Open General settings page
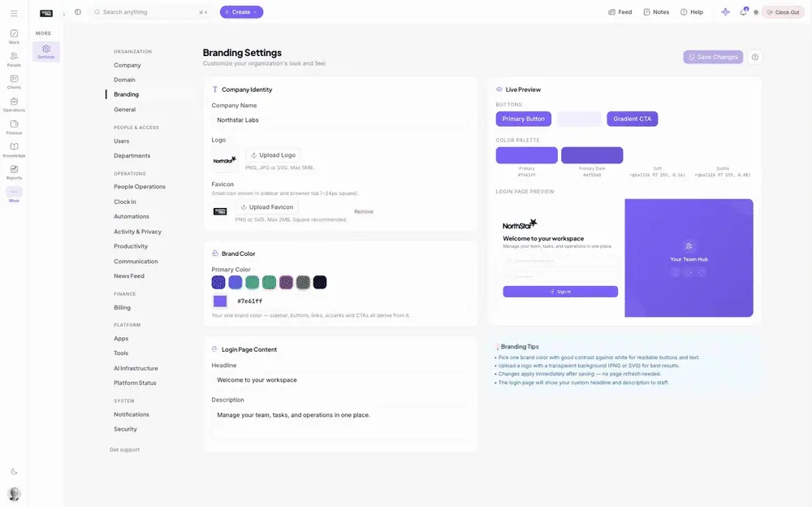The image size is (812, 507). (125, 110)
